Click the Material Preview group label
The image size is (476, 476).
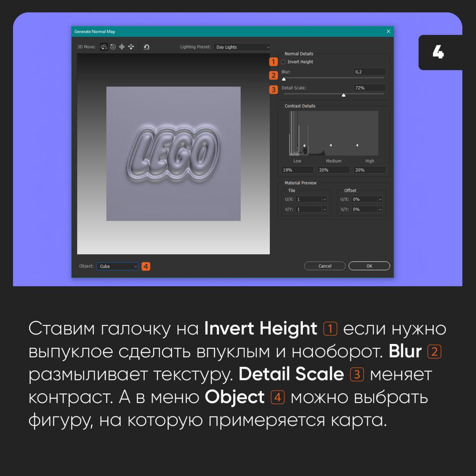pyautogui.click(x=300, y=183)
